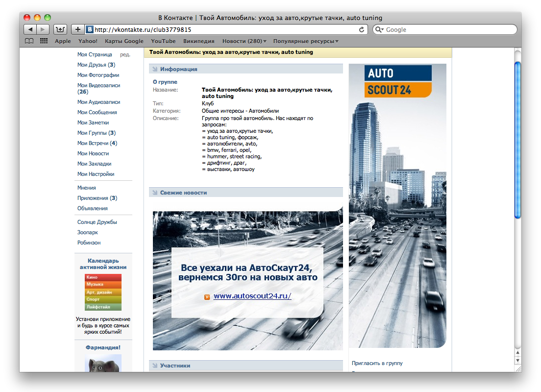
Task: Click the Кино calendar category image
Action: [x=103, y=277]
